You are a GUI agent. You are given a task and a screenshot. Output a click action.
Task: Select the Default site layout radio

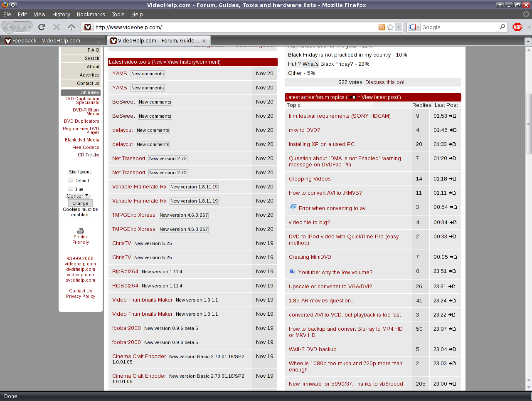pyautogui.click(x=70, y=180)
